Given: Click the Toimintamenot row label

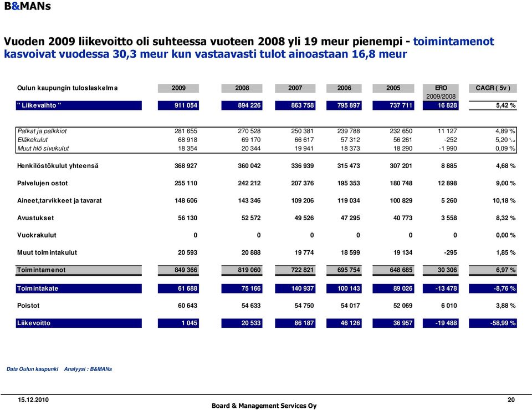Looking at the screenshot, I should (79, 270).
